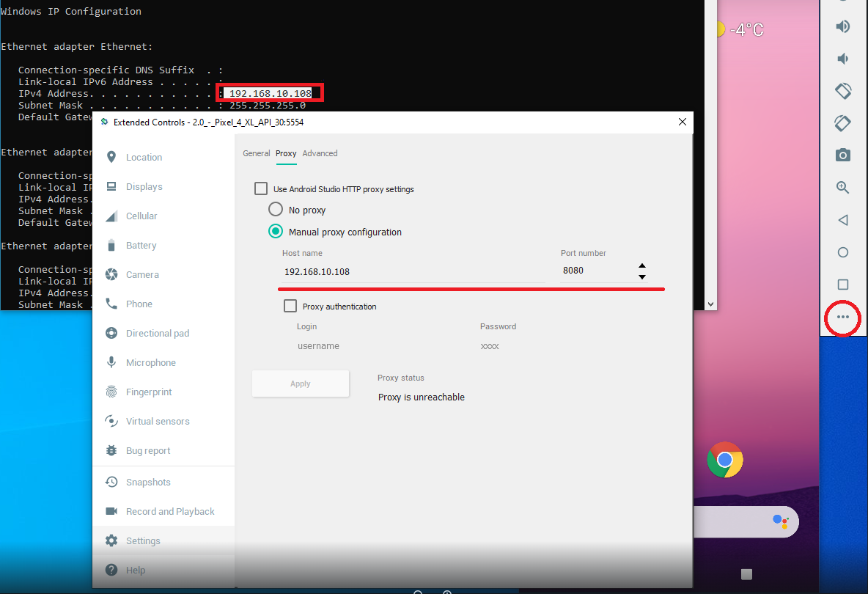868x594 pixels.
Task: Tap the Android home screen search bar
Action: coord(745,521)
